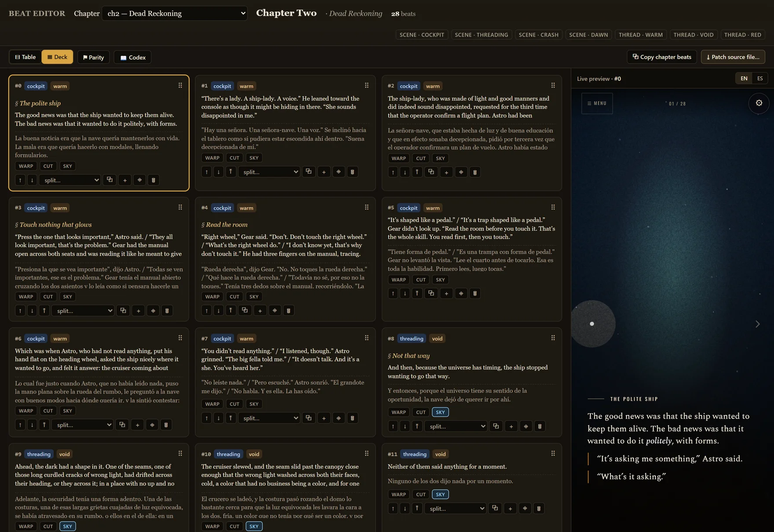Disable SKY on beat #8
Image resolution: width=774 pixels, height=532 pixels.
click(440, 412)
